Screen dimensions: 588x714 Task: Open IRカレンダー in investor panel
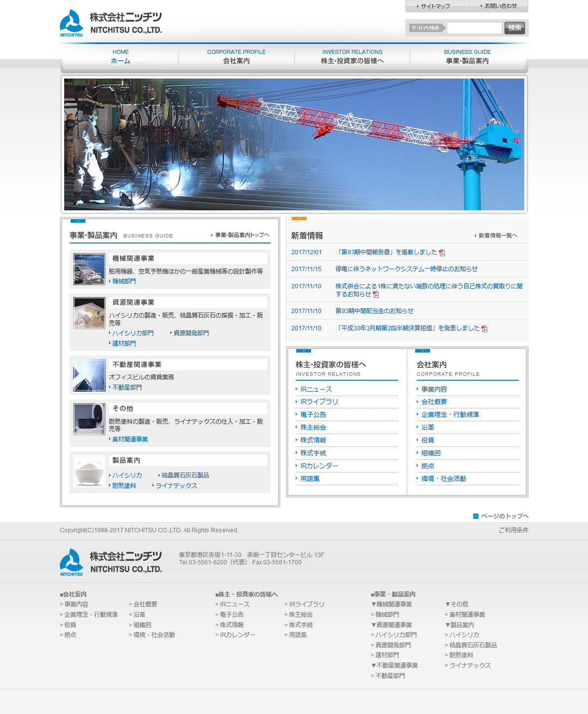[319, 466]
